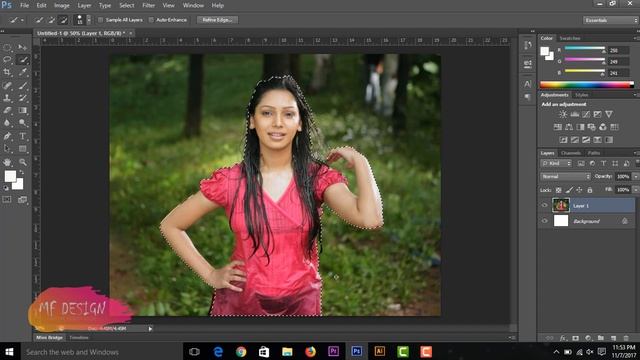640x360 pixels.
Task: Select the Zoom tool
Action: [23, 162]
